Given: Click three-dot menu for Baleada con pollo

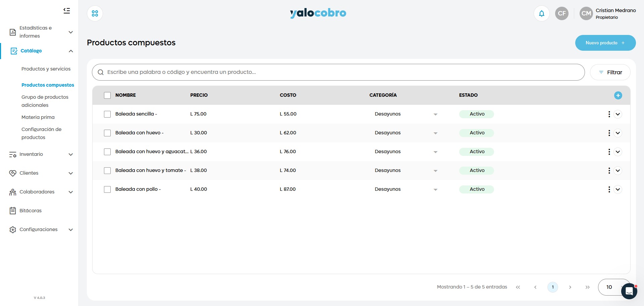Looking at the screenshot, I should (x=609, y=189).
